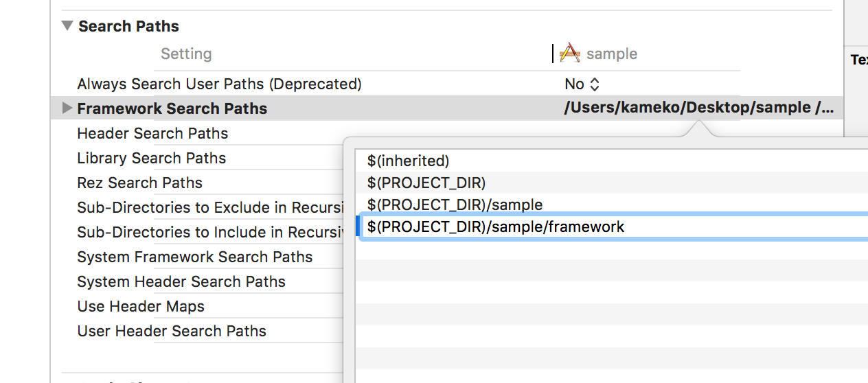Click the Framework Search Paths value field
The width and height of the screenshot is (868, 383).
pos(698,108)
